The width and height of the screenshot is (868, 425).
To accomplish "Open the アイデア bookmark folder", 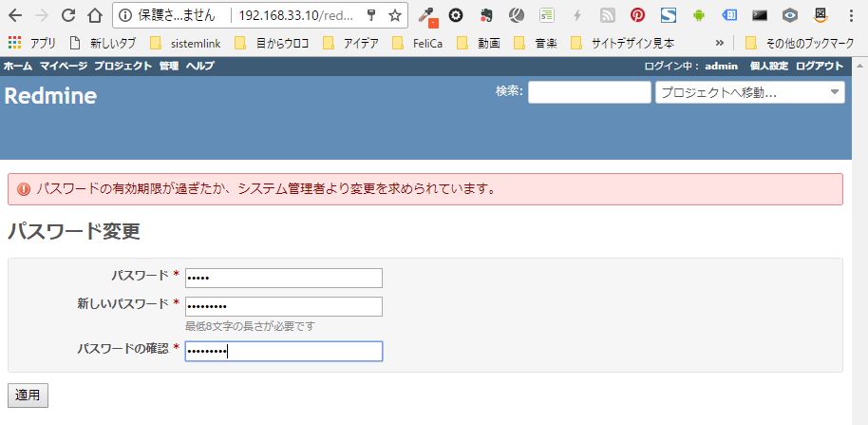I will pyautogui.click(x=350, y=43).
